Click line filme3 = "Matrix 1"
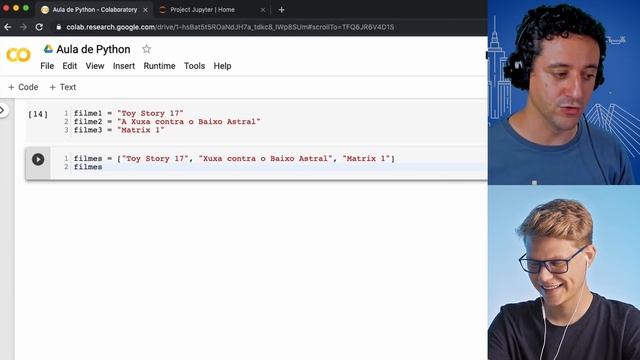This screenshot has height=360, width=640. [x=119, y=130]
